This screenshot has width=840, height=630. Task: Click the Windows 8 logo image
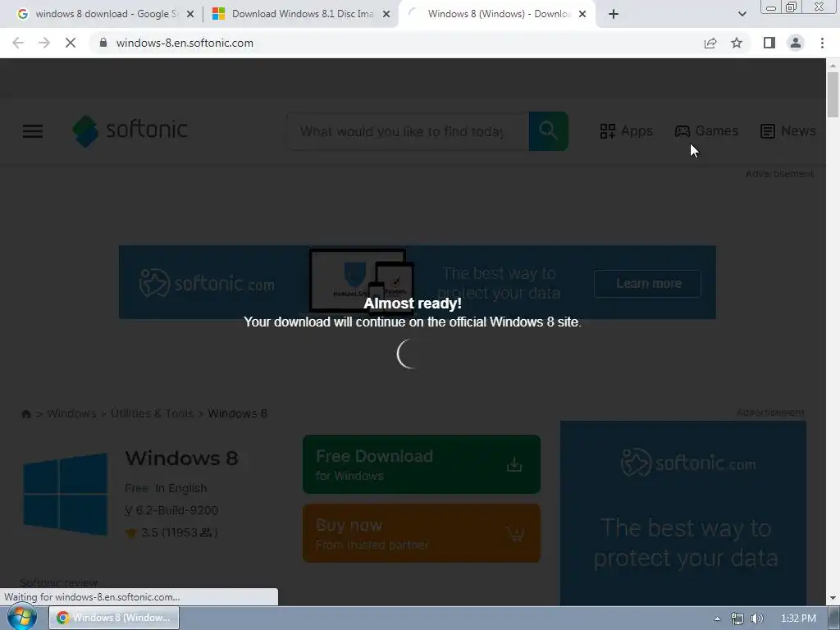point(66,494)
